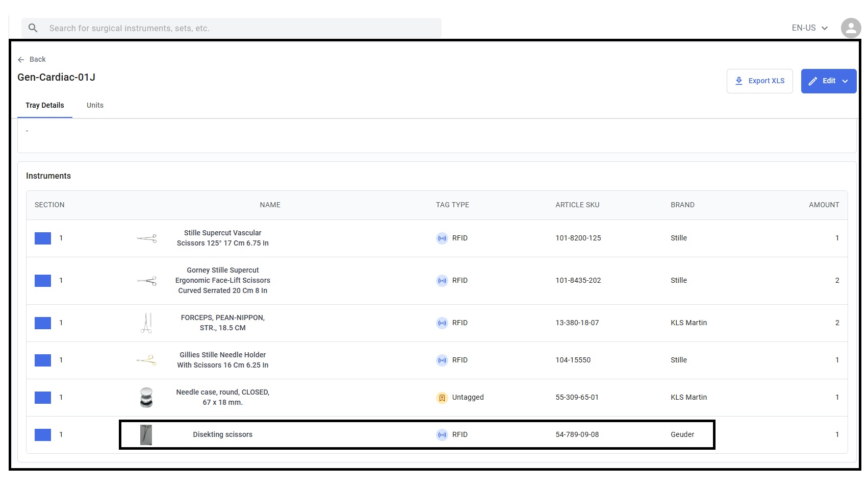
Task: Switch to the Units tab
Action: click(95, 105)
